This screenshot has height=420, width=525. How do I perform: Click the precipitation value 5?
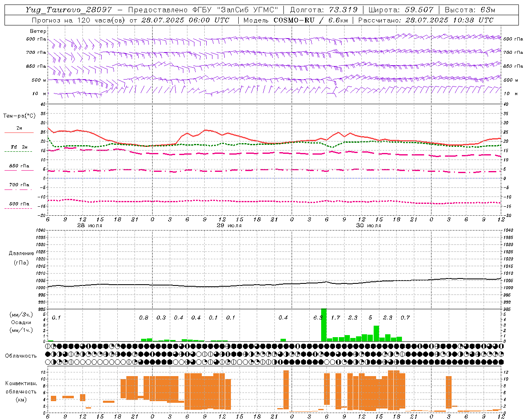tap(370, 318)
